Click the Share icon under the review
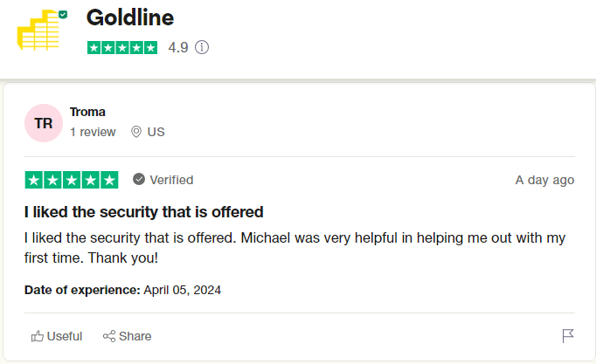The width and height of the screenshot is (596, 364). [x=109, y=336]
